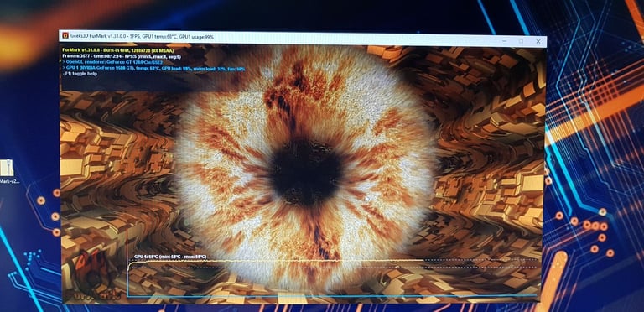Screen dimensions: 644x312
Task: Open the zip folder icon on the desktop
Action: pos(6,168)
